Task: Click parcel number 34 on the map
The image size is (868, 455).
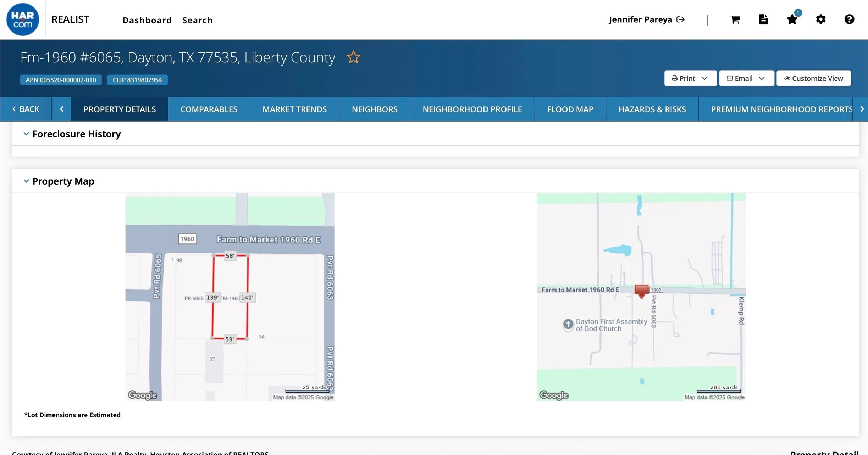Action: pos(262,337)
